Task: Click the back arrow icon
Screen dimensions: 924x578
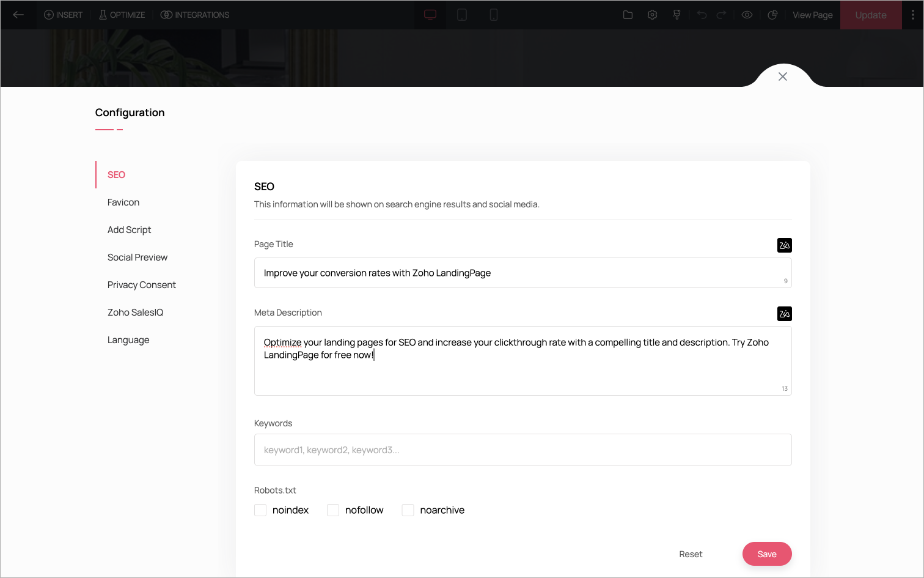Action: tap(18, 15)
